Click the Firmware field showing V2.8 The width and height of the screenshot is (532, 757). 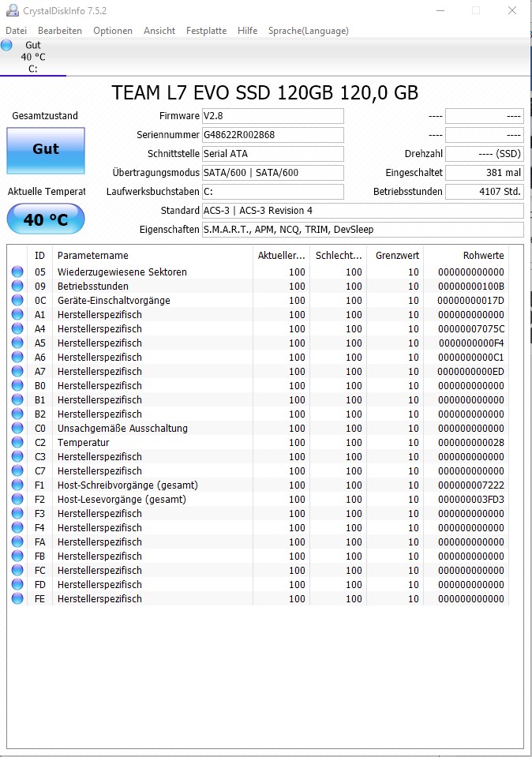(273, 116)
